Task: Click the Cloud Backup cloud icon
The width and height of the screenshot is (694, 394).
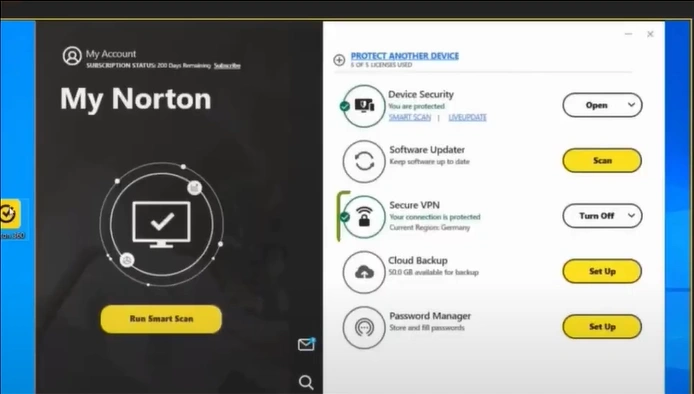Action: [x=364, y=272]
